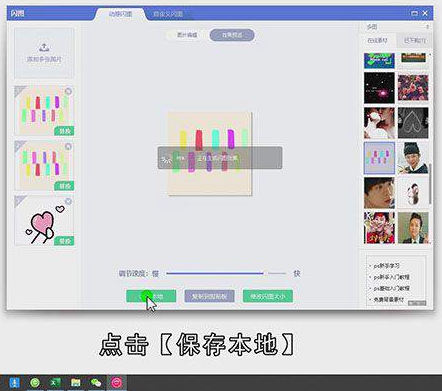Click green replace button on second color-bars frame

(x=64, y=186)
